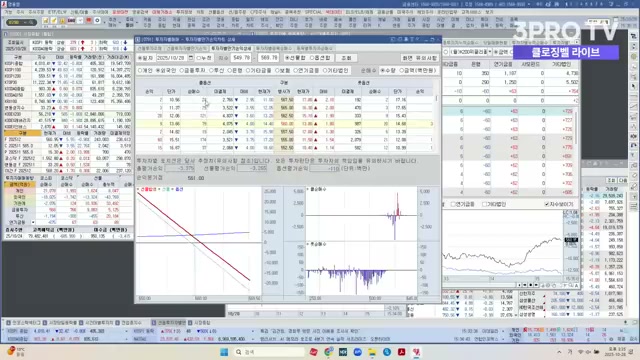
Task: Choose the 기타법인 radio in the dialog
Action: tap(325, 71)
